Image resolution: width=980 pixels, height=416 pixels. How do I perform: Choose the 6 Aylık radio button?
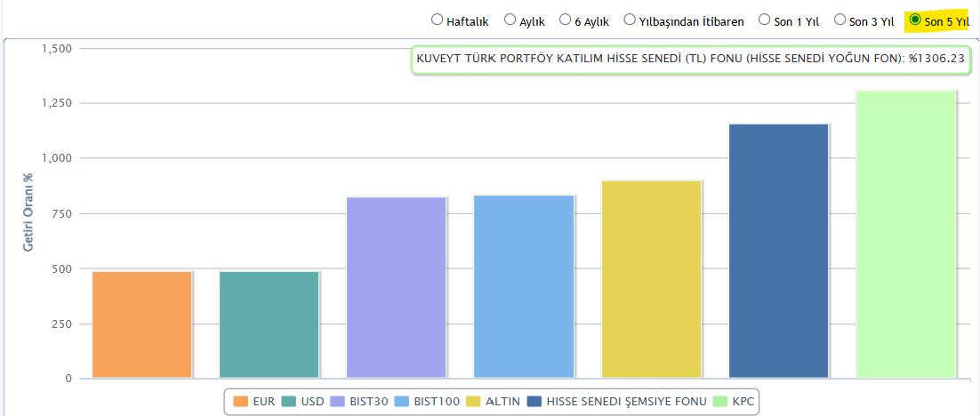tap(565, 20)
